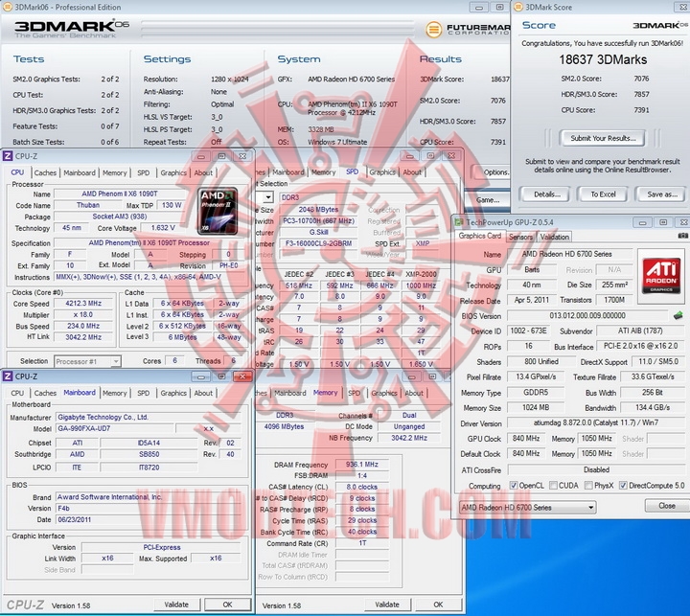Switch to About tab in CPU-Z CPU window
The height and width of the screenshot is (616, 690).
(203, 172)
